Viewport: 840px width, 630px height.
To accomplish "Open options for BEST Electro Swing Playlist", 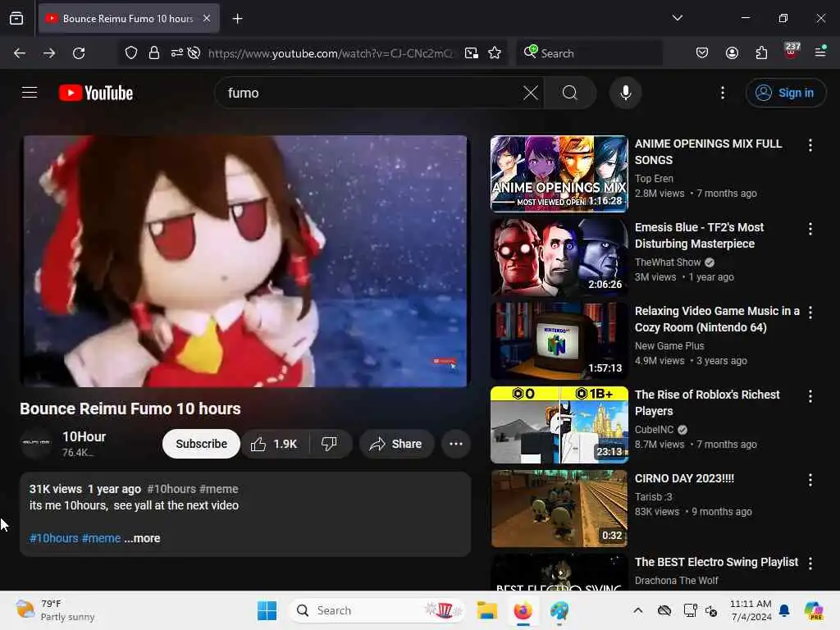I will [x=810, y=563].
